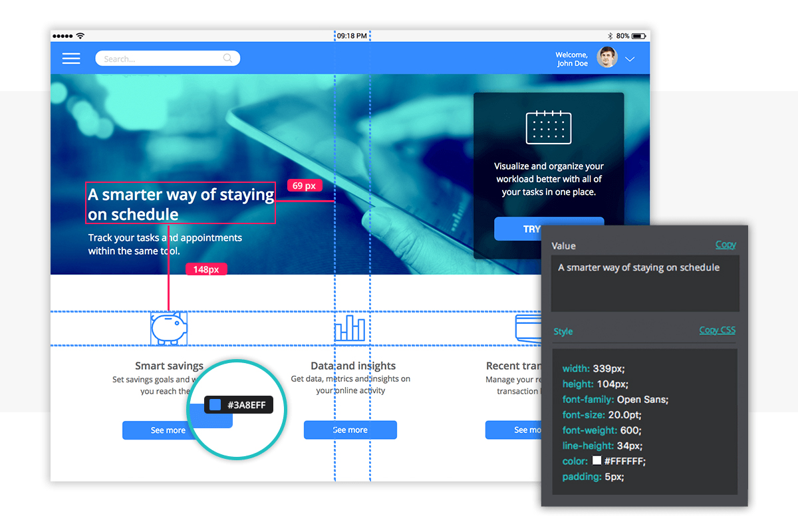Click the TRY button in the card
The width and height of the screenshot is (798, 532).
click(x=532, y=229)
